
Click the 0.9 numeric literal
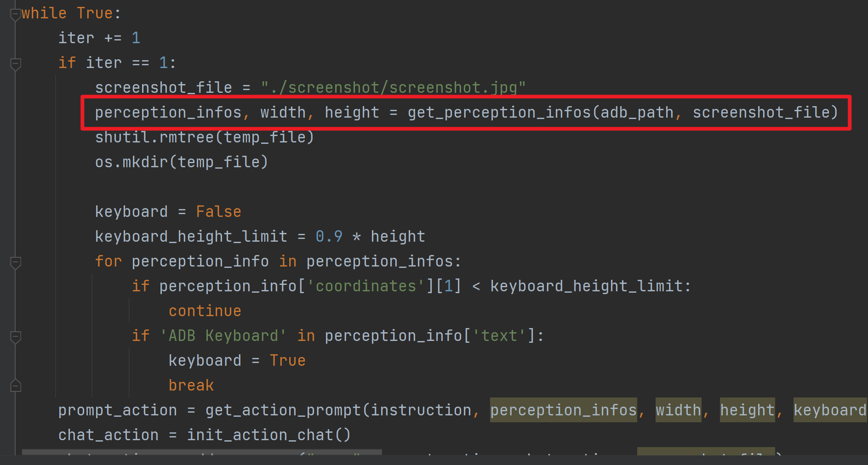pos(329,237)
